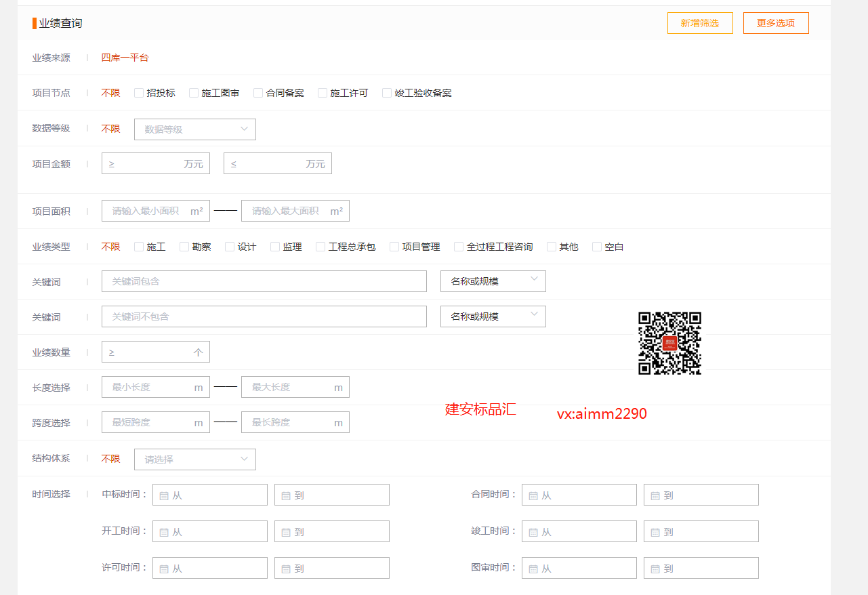
Task: Click calendar icon in 合同时间 从 field
Action: (x=533, y=495)
